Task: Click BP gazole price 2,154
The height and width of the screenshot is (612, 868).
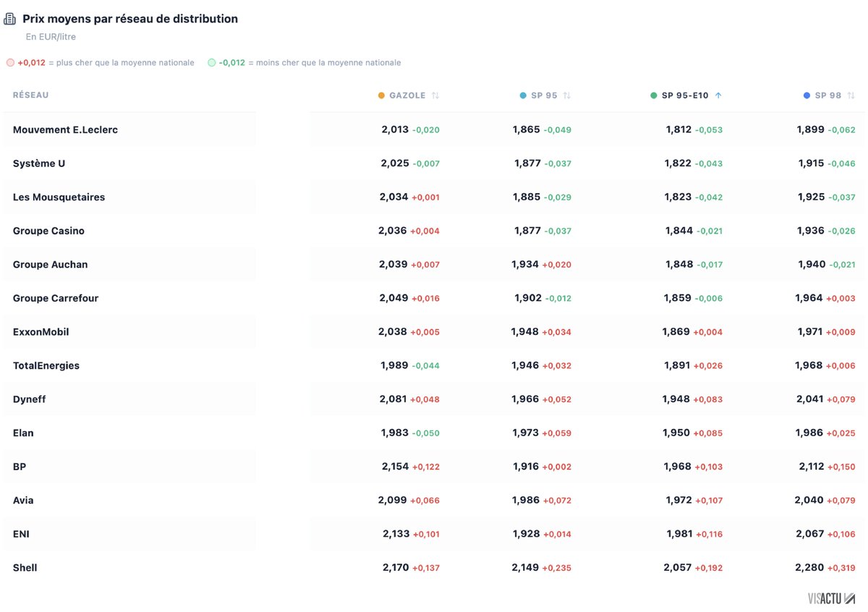Action: point(396,467)
